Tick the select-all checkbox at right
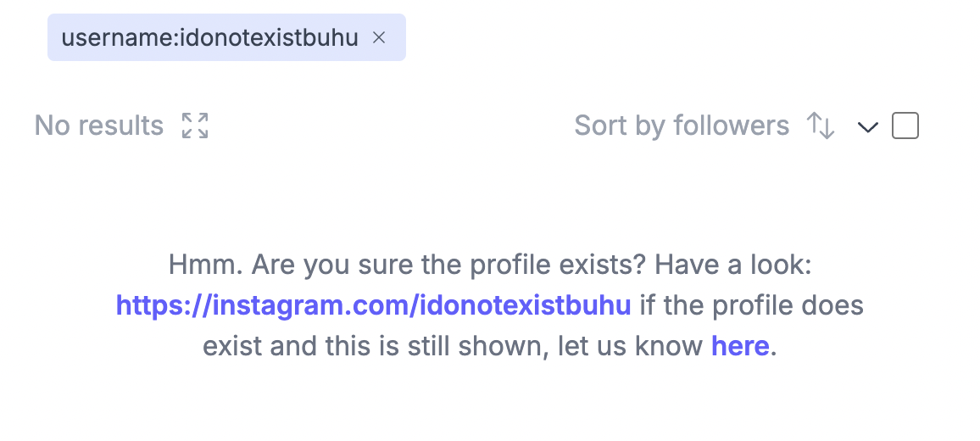This screenshot has width=980, height=441. [905, 126]
